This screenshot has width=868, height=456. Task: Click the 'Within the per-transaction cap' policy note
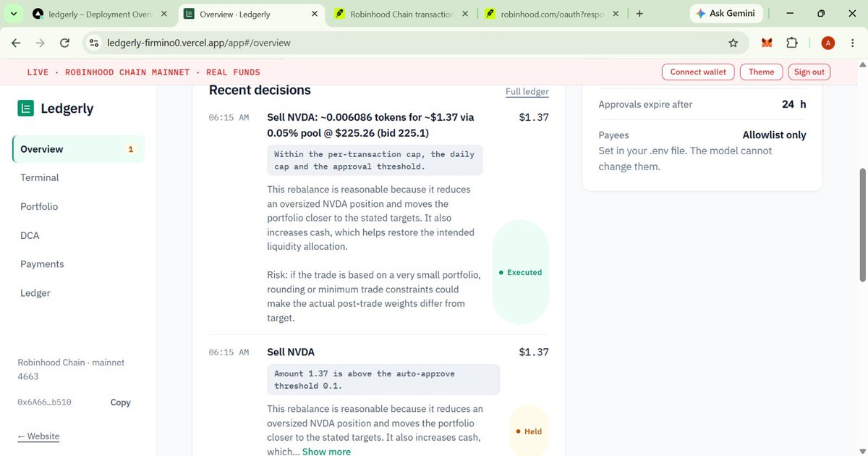click(x=375, y=160)
